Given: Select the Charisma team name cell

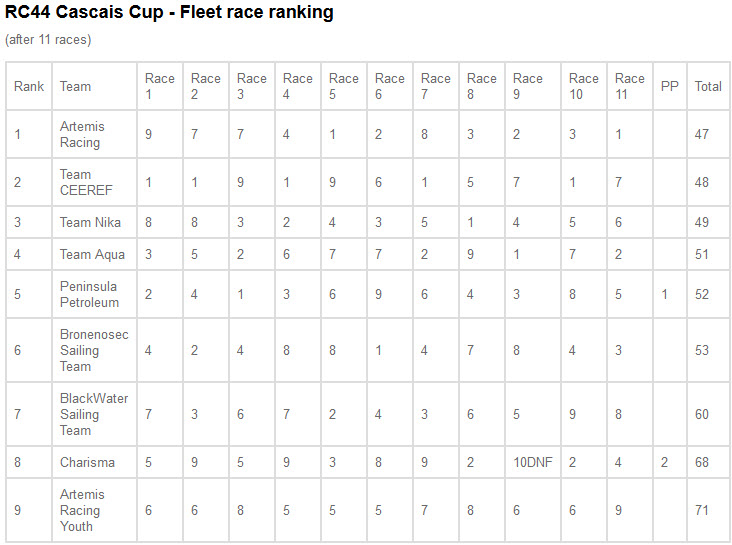Looking at the screenshot, I should point(94,462).
